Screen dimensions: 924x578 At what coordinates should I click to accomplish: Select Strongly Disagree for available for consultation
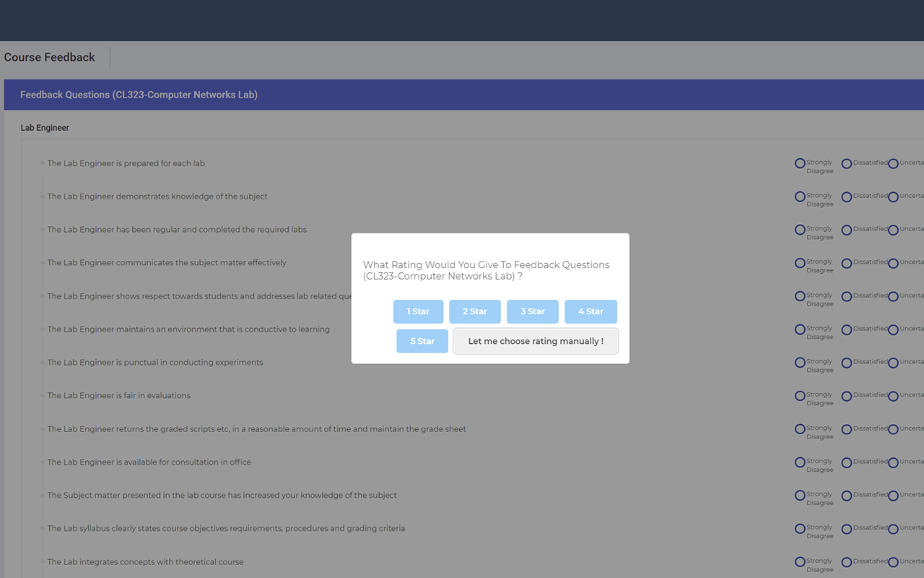pos(800,462)
